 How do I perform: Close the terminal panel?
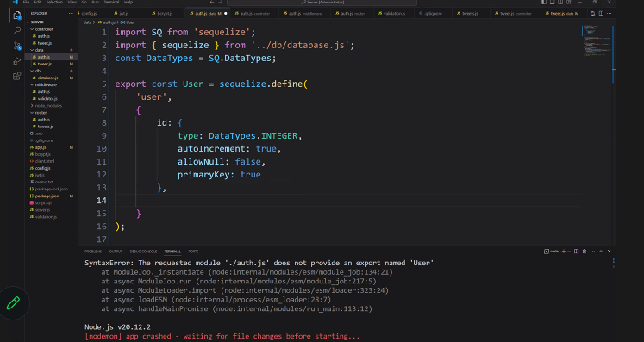point(610,252)
